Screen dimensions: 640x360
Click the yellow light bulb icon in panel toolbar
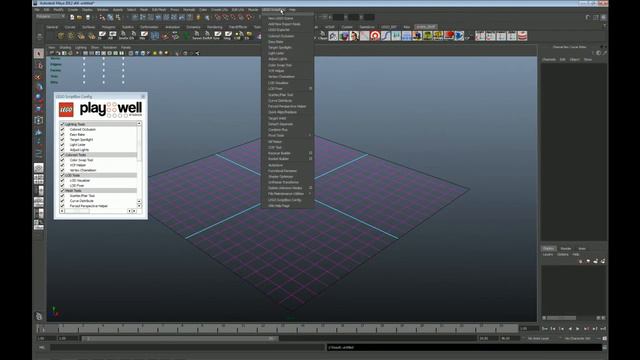pos(155,53)
